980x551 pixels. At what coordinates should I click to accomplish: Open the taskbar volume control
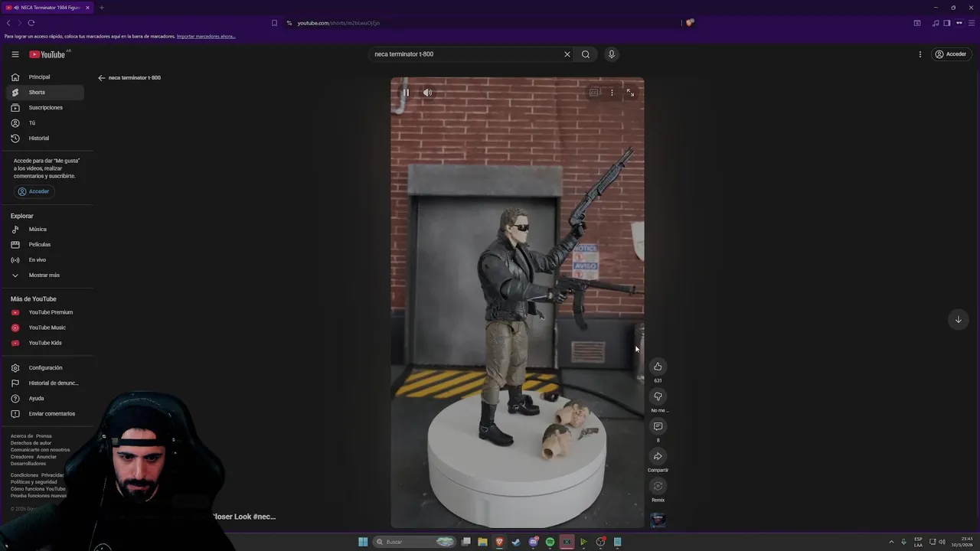(942, 542)
